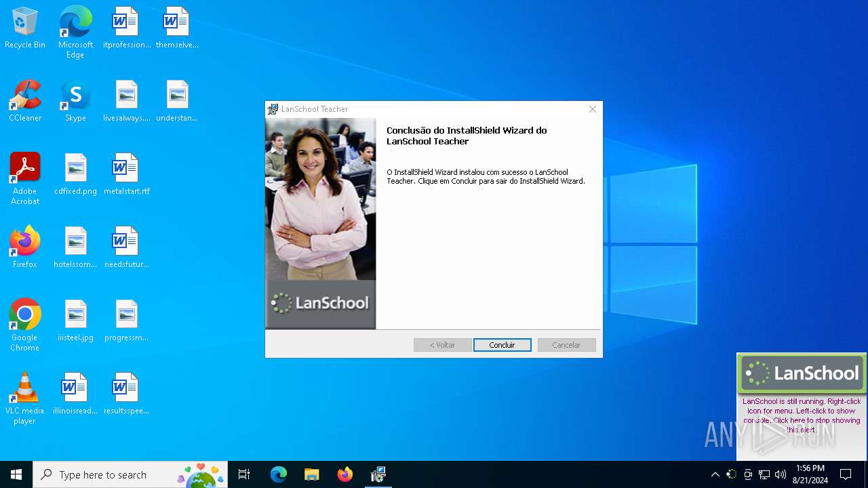
Task: Open Task View from the taskbar
Action: pos(244,474)
